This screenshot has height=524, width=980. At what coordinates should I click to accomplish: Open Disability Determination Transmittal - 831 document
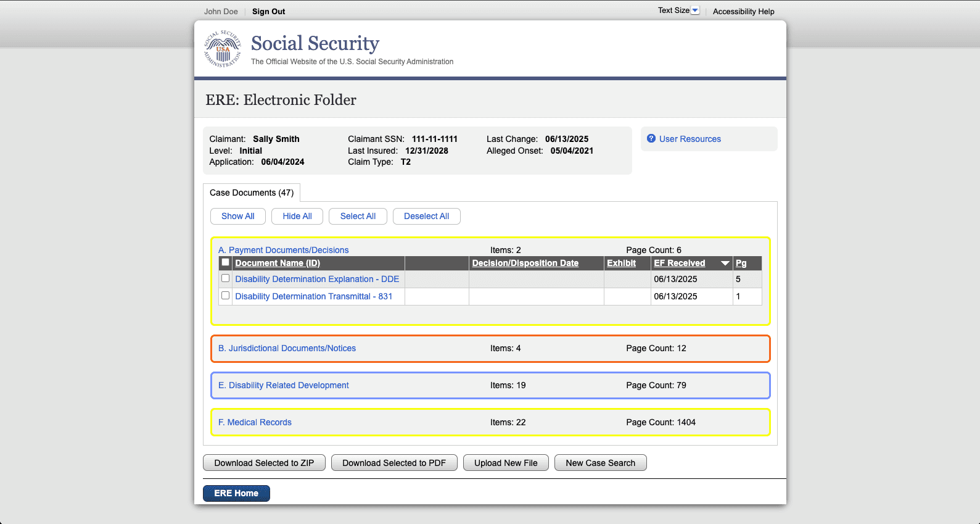click(x=314, y=296)
